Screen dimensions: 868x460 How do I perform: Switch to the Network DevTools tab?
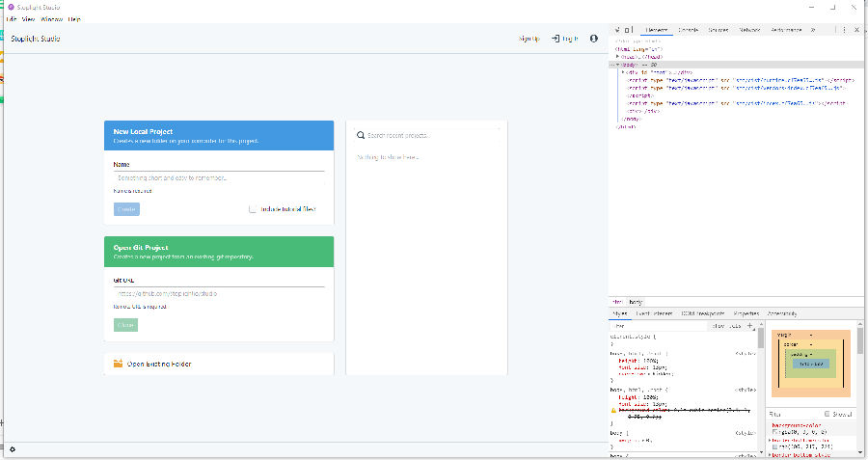point(749,29)
